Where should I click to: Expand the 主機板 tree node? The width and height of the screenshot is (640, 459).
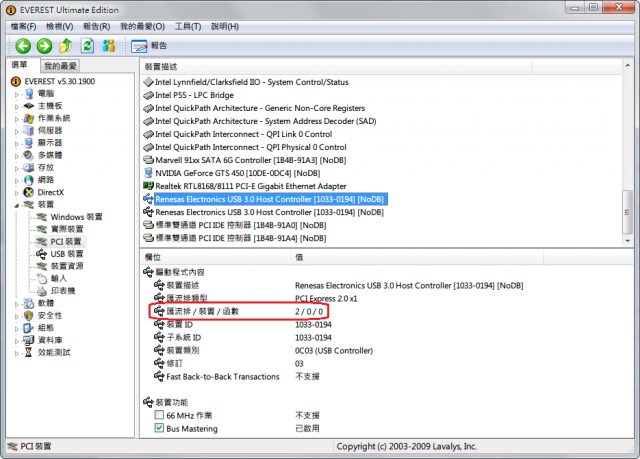pos(17,107)
